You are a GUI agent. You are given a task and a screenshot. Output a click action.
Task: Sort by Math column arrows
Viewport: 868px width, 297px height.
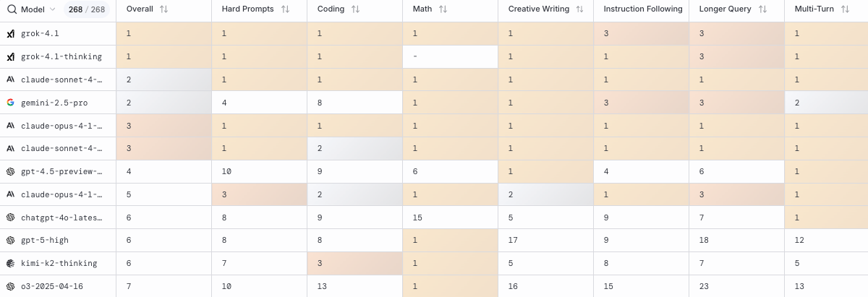pos(443,9)
